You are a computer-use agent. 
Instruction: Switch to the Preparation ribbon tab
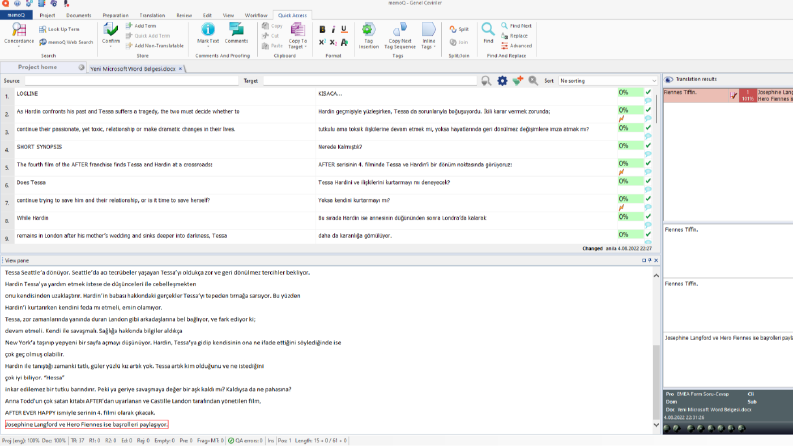pos(115,15)
